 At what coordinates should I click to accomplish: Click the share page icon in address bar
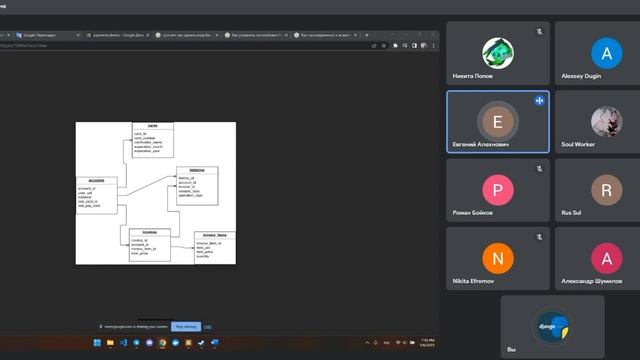[374, 46]
